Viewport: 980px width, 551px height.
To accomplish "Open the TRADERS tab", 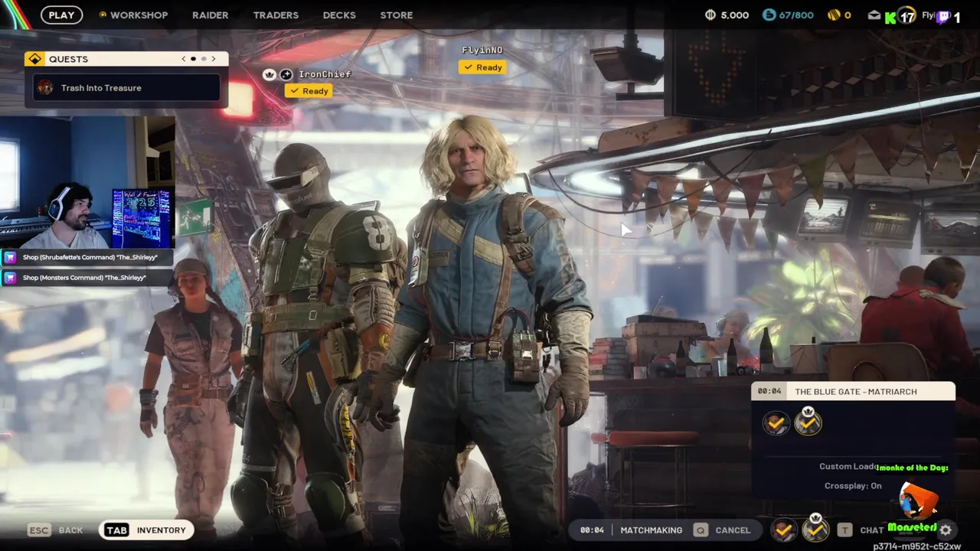I will [276, 15].
